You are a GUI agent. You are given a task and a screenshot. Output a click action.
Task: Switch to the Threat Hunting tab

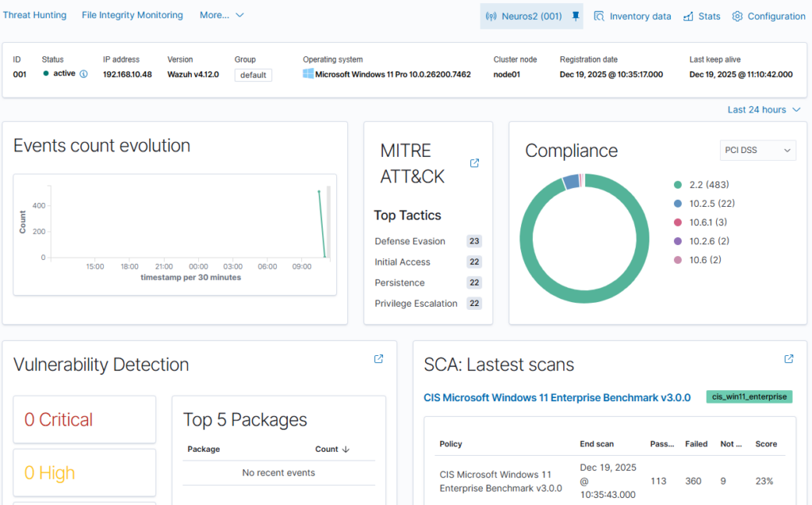[33, 15]
